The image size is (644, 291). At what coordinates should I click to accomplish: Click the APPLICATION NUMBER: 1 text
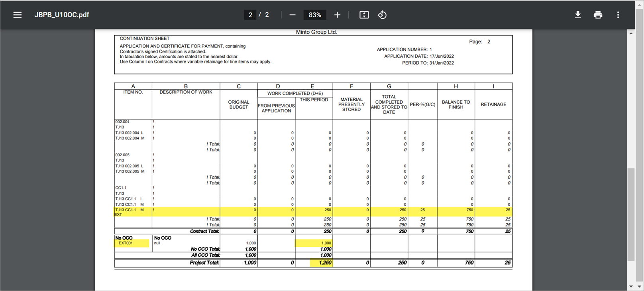[x=404, y=49]
